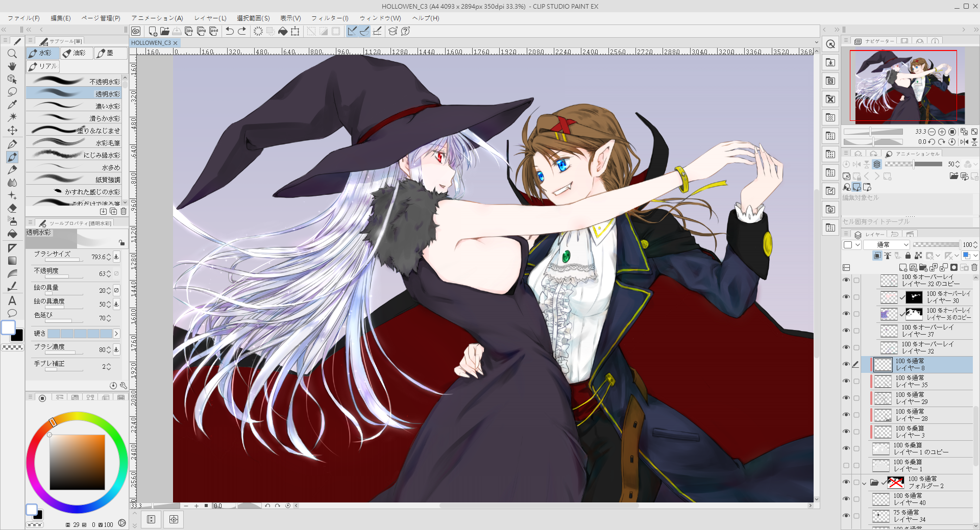The image size is (980, 530).
Task: Click the color wheel square picker
Action: 77,462
